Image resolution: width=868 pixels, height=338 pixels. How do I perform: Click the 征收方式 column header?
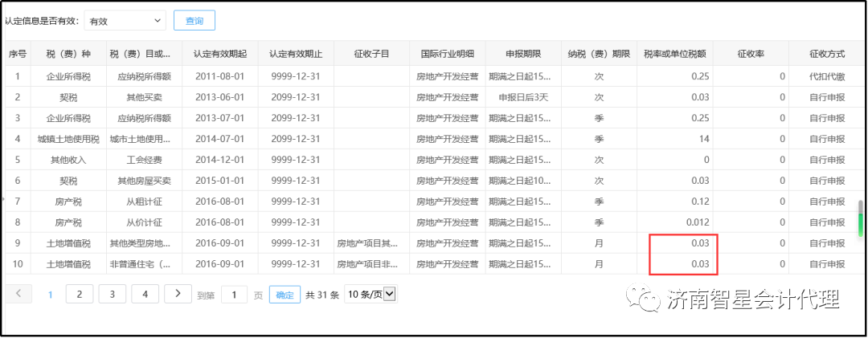827,54
